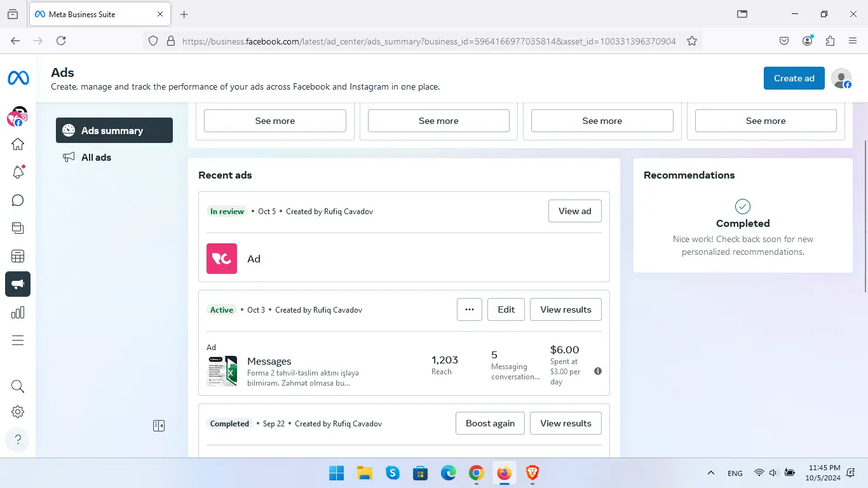Click the fourth See more button
The width and height of the screenshot is (868, 488).
[x=766, y=121]
